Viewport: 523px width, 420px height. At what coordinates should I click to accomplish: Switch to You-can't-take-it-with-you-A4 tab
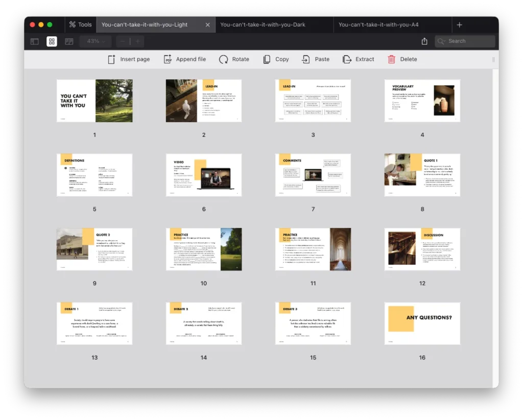(x=378, y=25)
